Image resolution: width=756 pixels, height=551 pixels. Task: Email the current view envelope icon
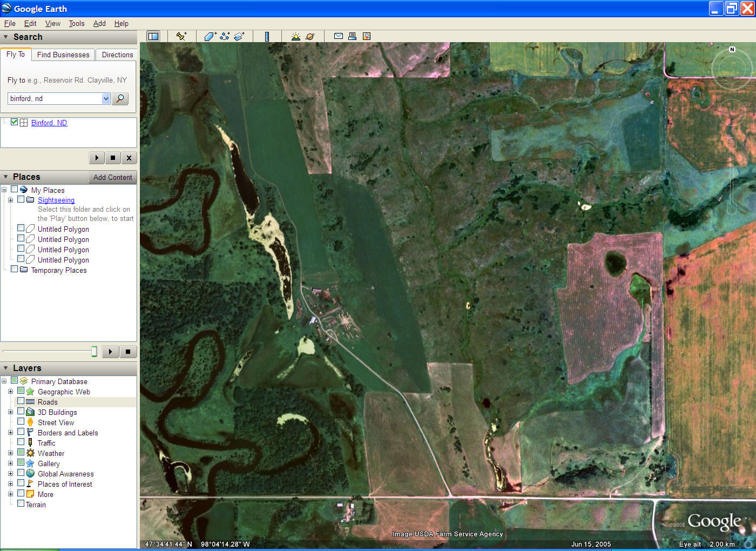[339, 36]
